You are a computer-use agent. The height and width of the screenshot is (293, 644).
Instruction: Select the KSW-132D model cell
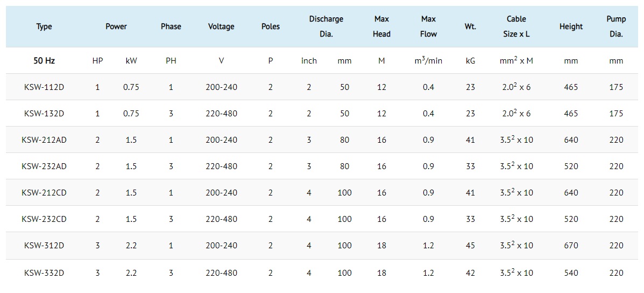click(44, 114)
